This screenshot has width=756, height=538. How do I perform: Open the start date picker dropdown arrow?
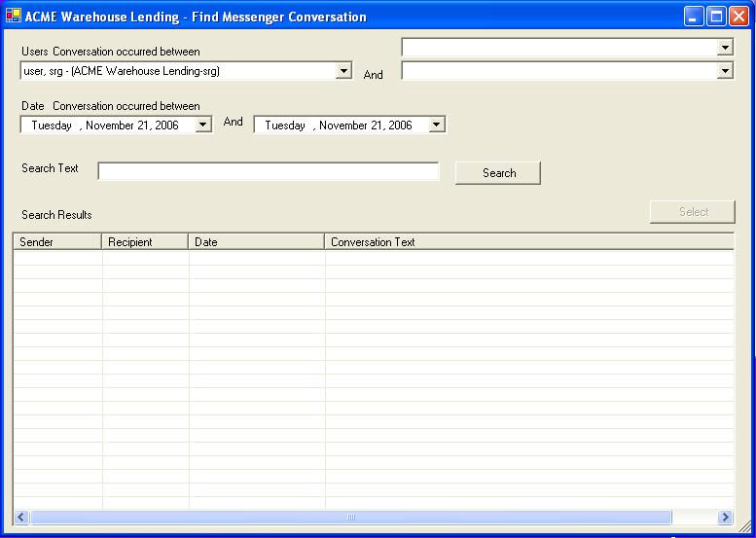[x=203, y=125]
